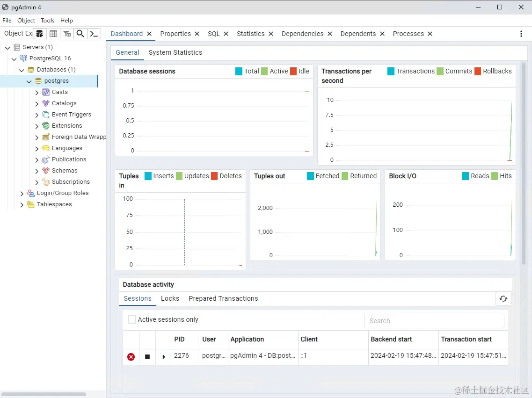Close the Dependents tab
532x398 pixels.
(382, 34)
